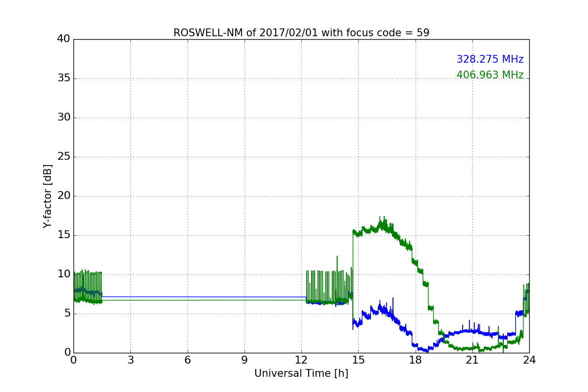
Task: Click y-axis tick label 30
Action: [64, 118]
